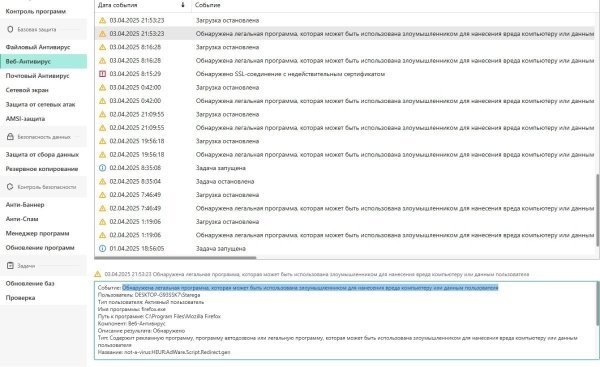Screen dimensions: 600x367
Task: Click icon beside Контроль безопасности header
Action: click(10, 187)
